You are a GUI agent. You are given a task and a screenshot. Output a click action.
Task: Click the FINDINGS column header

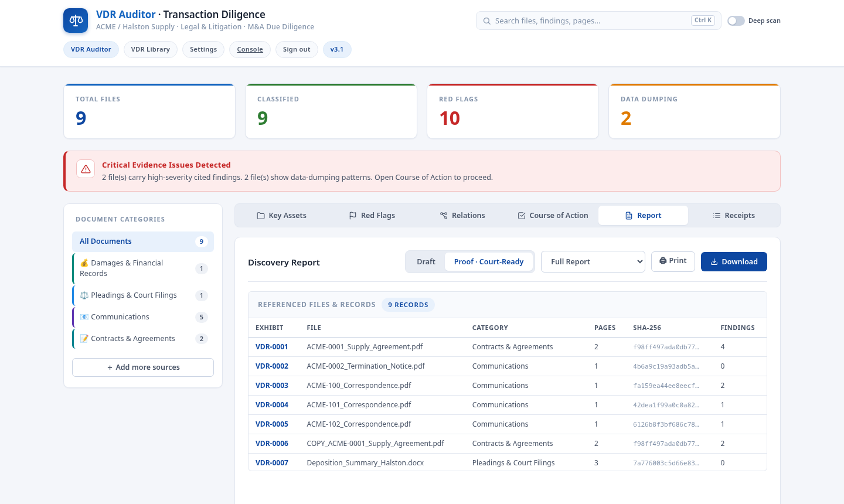click(737, 328)
